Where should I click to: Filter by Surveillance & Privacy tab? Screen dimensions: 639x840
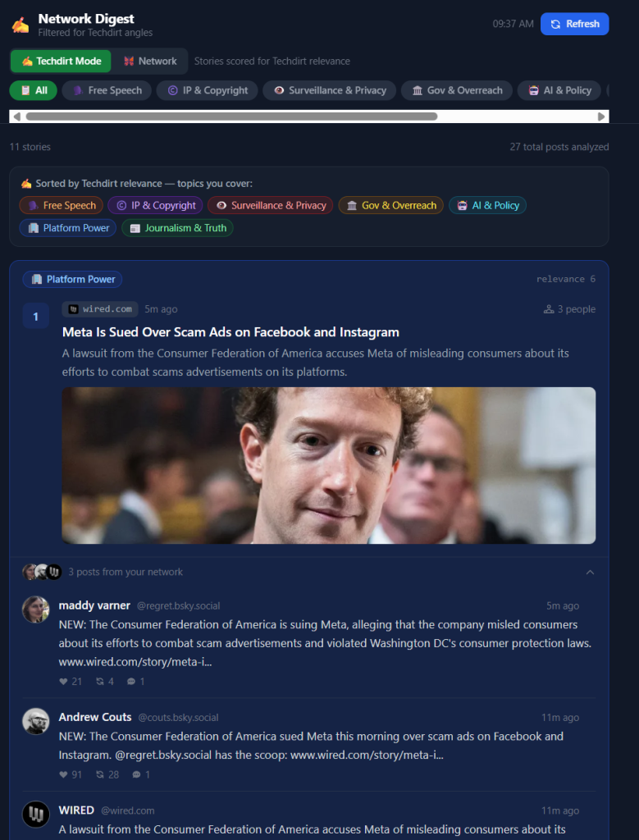[x=330, y=90]
